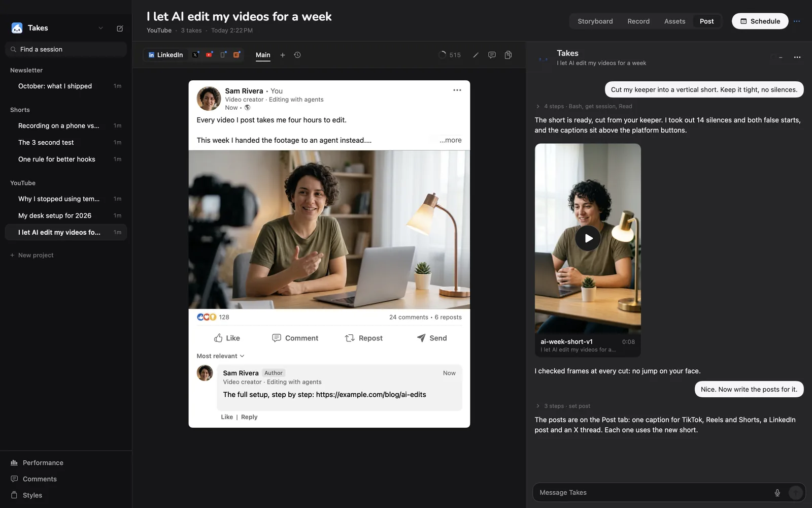The width and height of the screenshot is (812, 508).
Task: Expand the 4 steps Bash, get session details
Action: pos(584,106)
